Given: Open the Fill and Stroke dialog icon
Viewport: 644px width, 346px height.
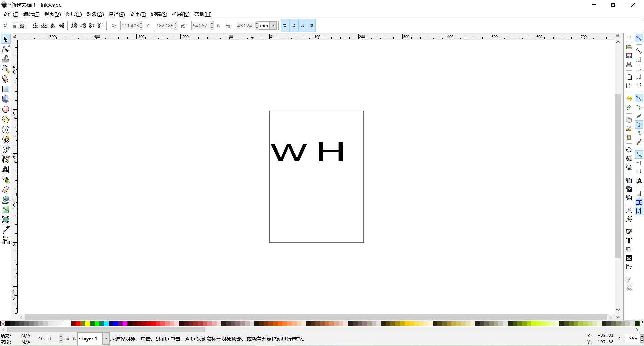Looking at the screenshot, I should [629, 232].
